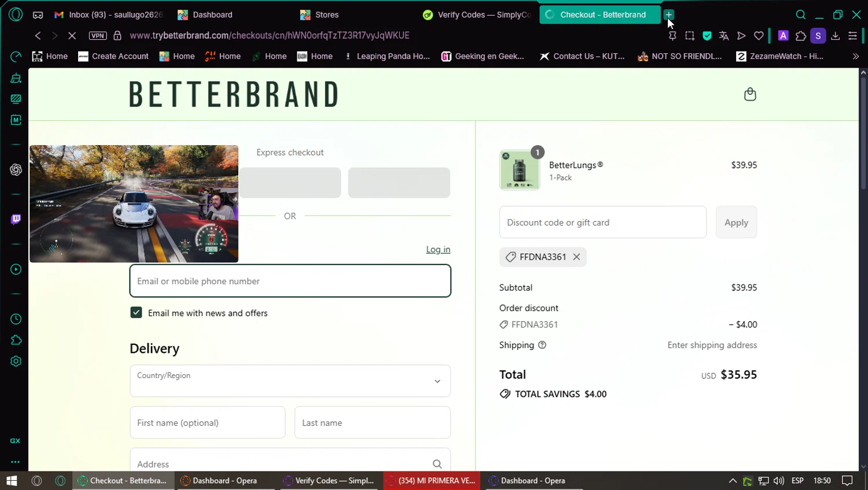This screenshot has width=868, height=490.
Task: Click the page vertical scrollbar
Action: click(x=863, y=133)
